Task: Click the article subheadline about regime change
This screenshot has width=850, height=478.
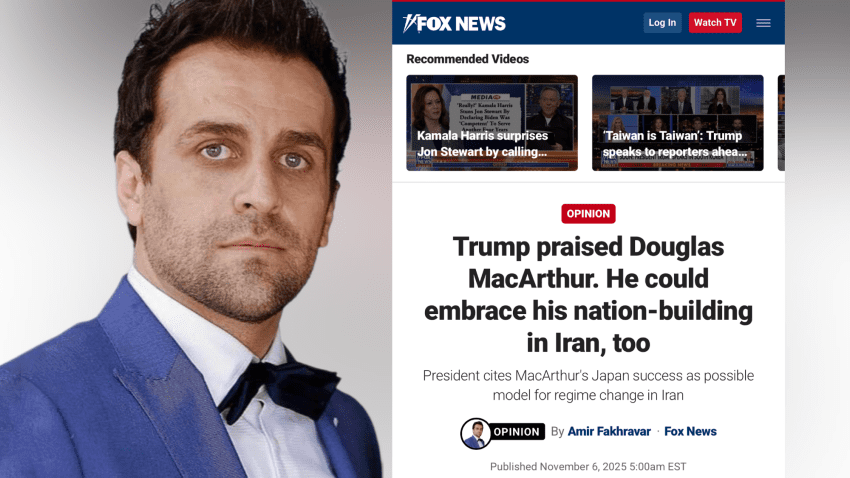Action: coord(588,385)
